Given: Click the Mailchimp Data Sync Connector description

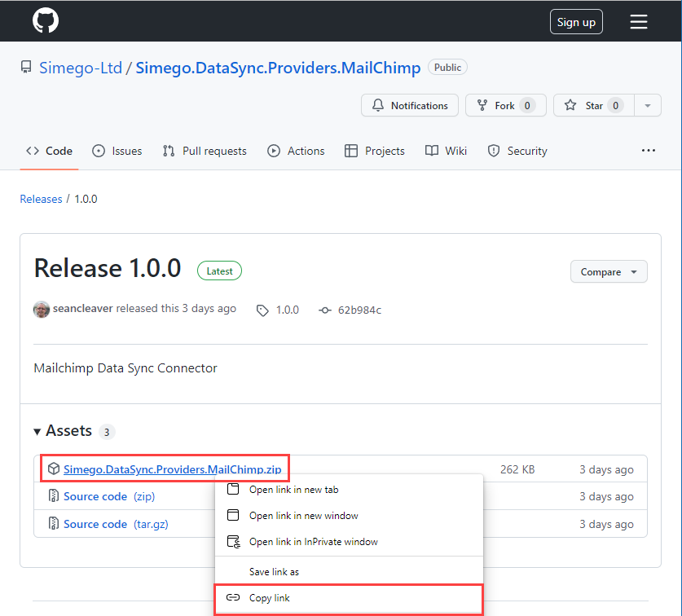Looking at the screenshot, I should click(125, 368).
